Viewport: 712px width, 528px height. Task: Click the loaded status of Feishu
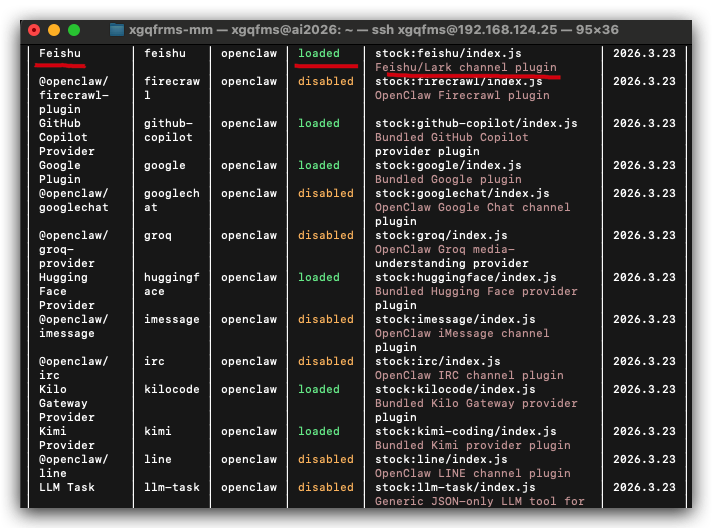319,53
